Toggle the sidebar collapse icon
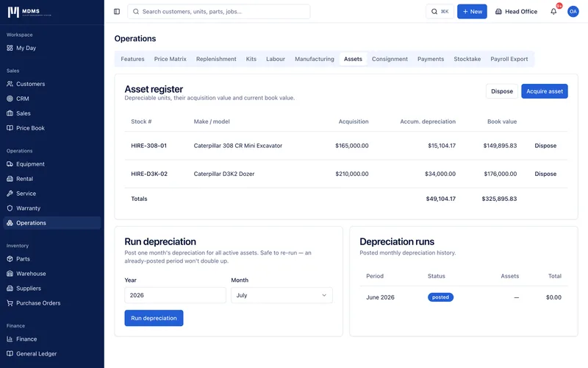Image resolution: width=588 pixels, height=368 pixels. click(117, 12)
